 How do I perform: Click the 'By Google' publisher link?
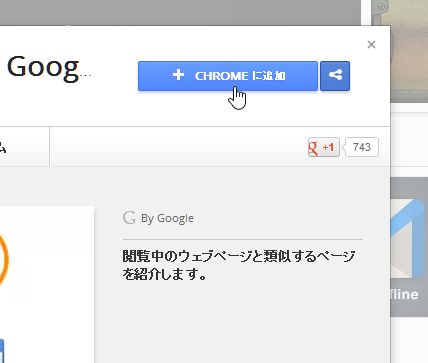coord(167,218)
